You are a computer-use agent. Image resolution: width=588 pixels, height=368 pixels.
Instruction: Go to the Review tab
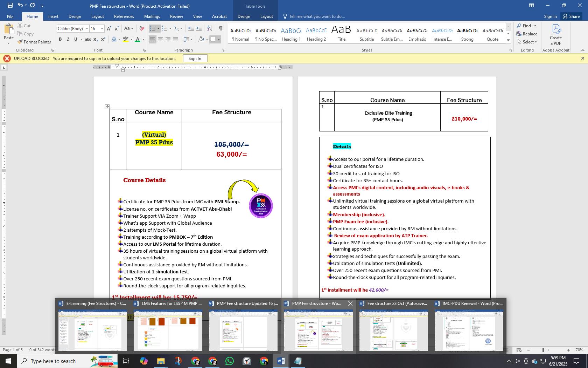point(176,16)
